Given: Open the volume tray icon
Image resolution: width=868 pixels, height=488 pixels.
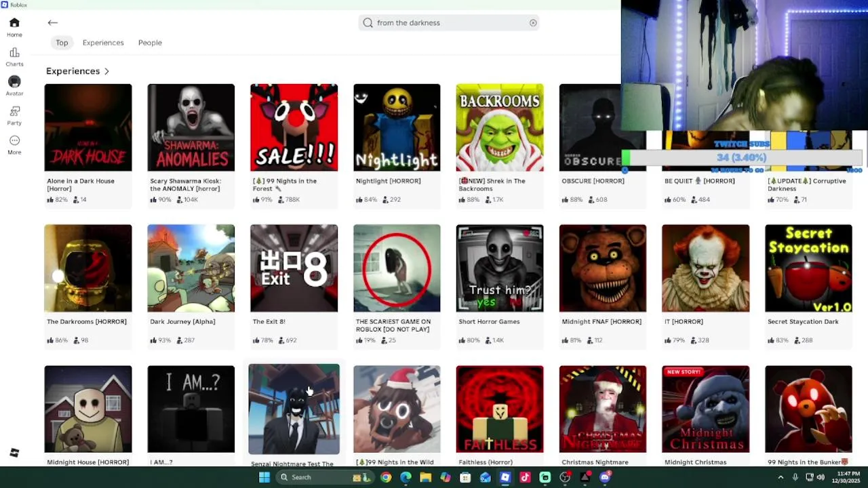Looking at the screenshot, I should point(821,477).
